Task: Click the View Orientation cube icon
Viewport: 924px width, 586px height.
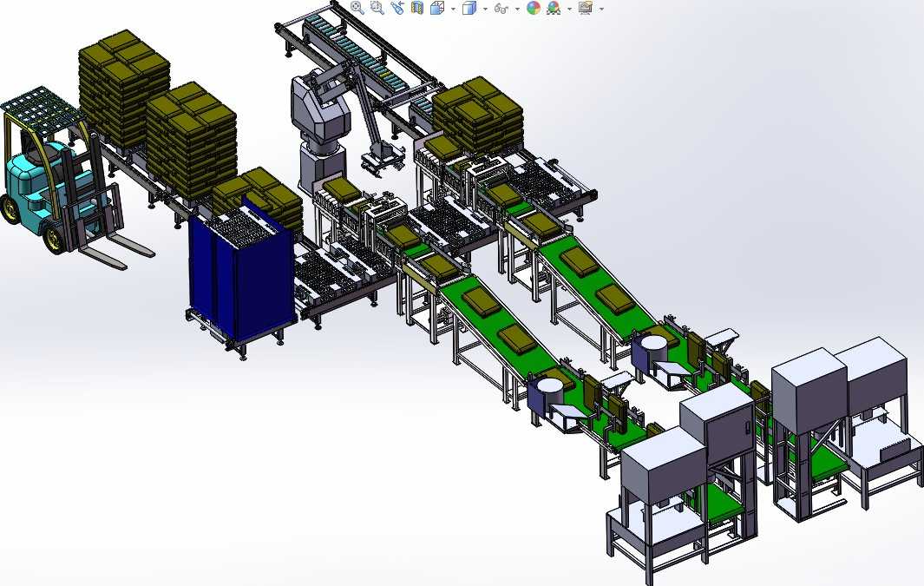Action: click(x=437, y=8)
